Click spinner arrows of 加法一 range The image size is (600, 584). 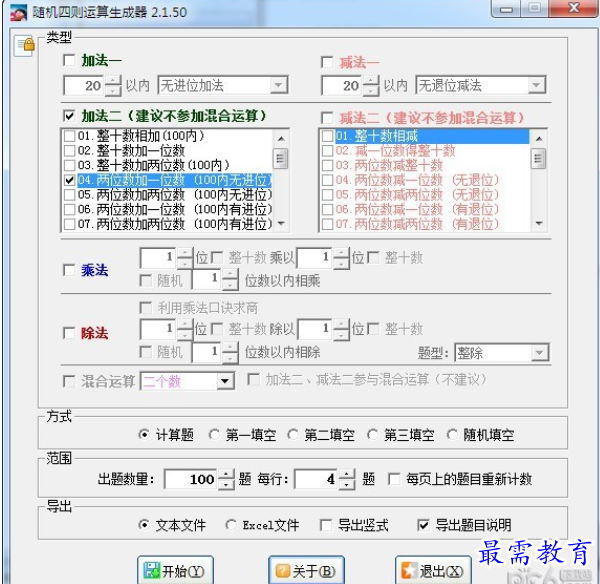pos(112,85)
